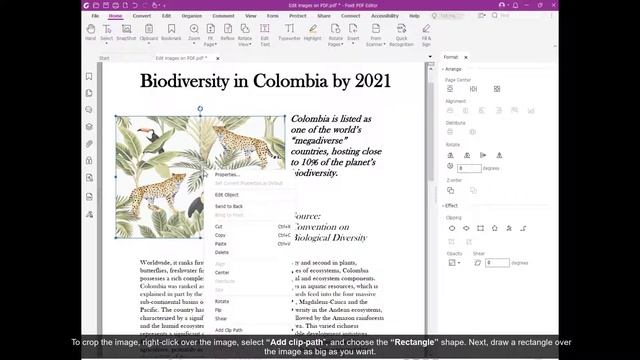
Task: Open the Rotate Pages dropdown
Action: (x=342, y=44)
